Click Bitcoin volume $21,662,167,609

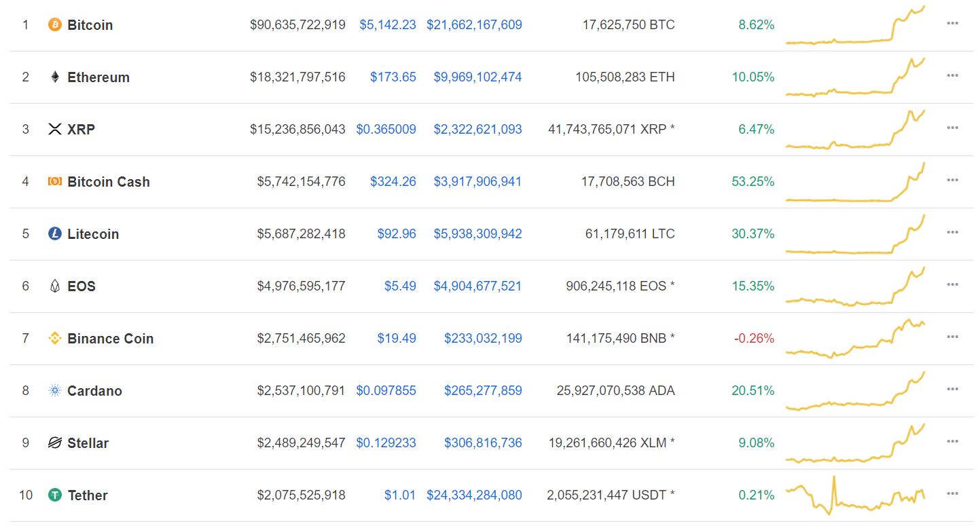click(475, 25)
